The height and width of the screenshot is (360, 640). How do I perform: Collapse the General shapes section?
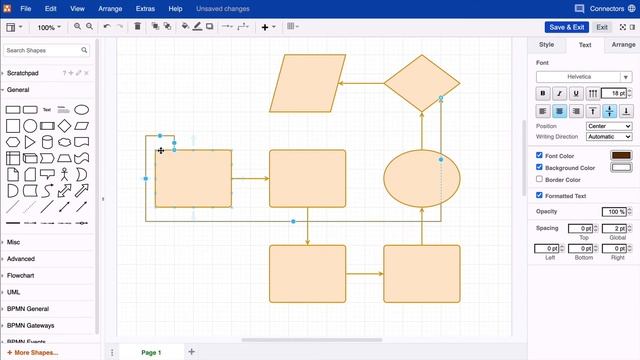point(18,90)
